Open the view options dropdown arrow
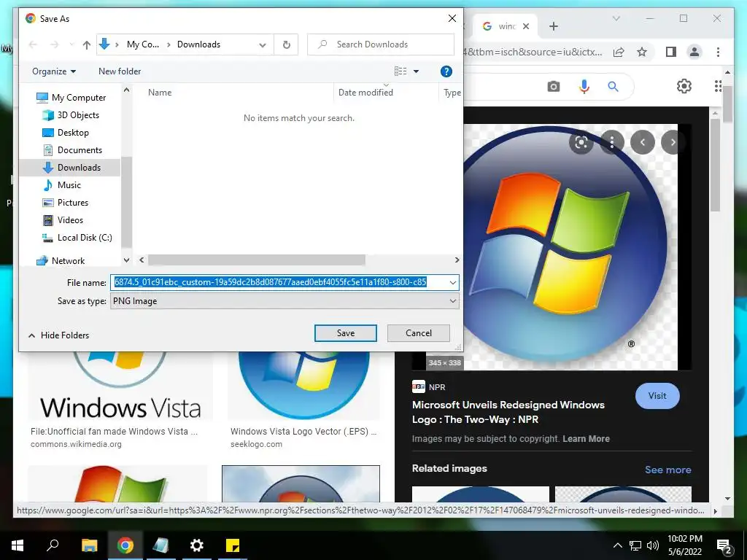747x560 pixels. coord(416,71)
